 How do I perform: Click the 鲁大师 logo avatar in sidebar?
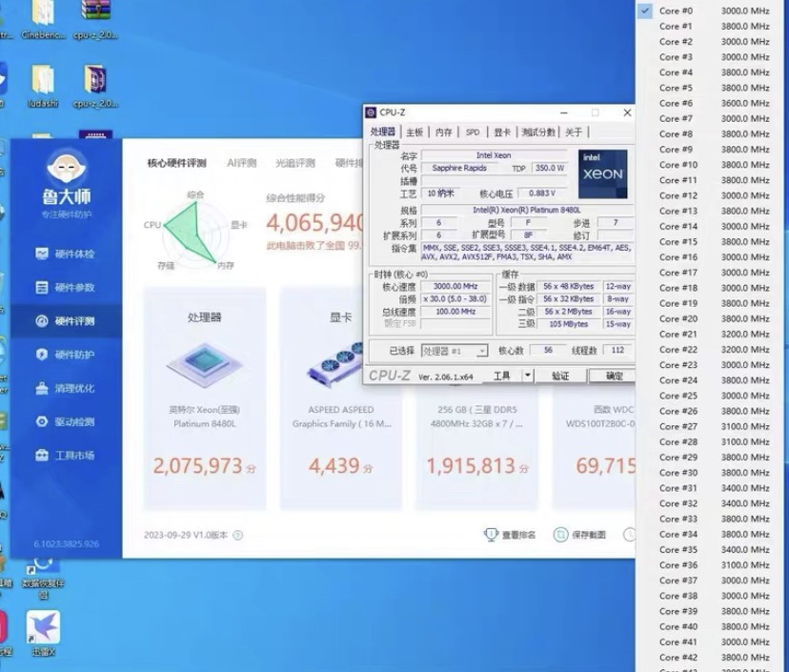click(67, 167)
